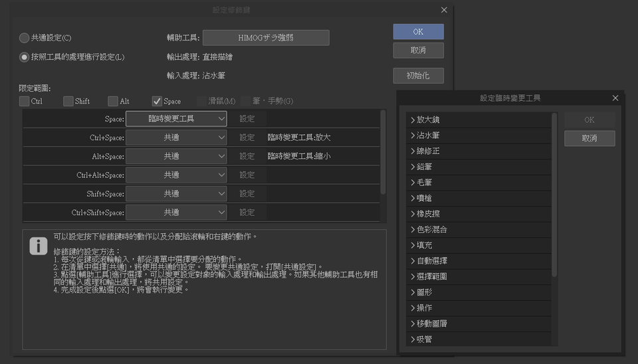Click 取消 in the 設定臨時變更工具 dialog
The image size is (638, 364).
tap(589, 138)
